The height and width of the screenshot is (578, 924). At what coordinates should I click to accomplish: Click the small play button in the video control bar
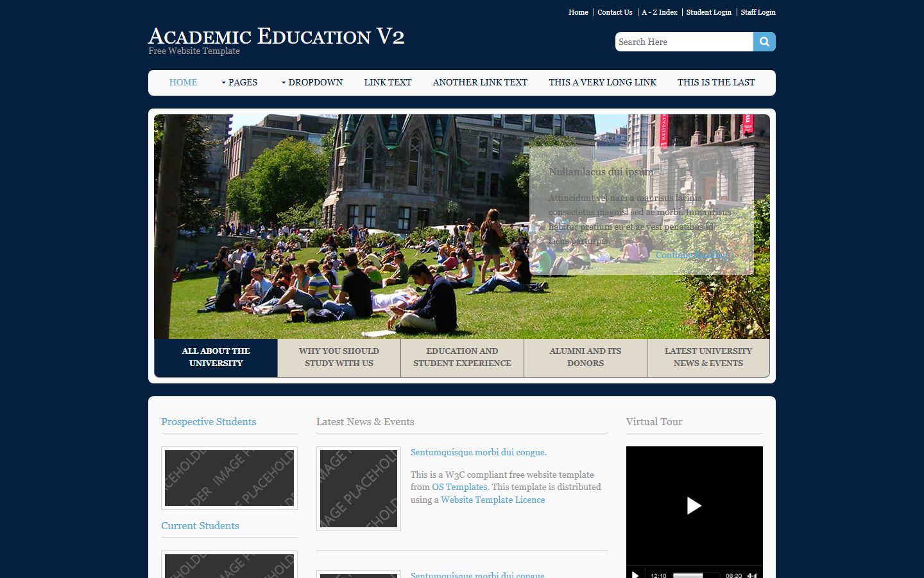[x=635, y=575]
